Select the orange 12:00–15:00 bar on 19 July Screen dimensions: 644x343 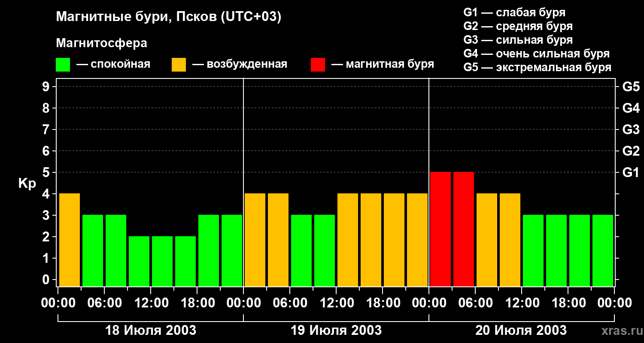[x=348, y=240]
